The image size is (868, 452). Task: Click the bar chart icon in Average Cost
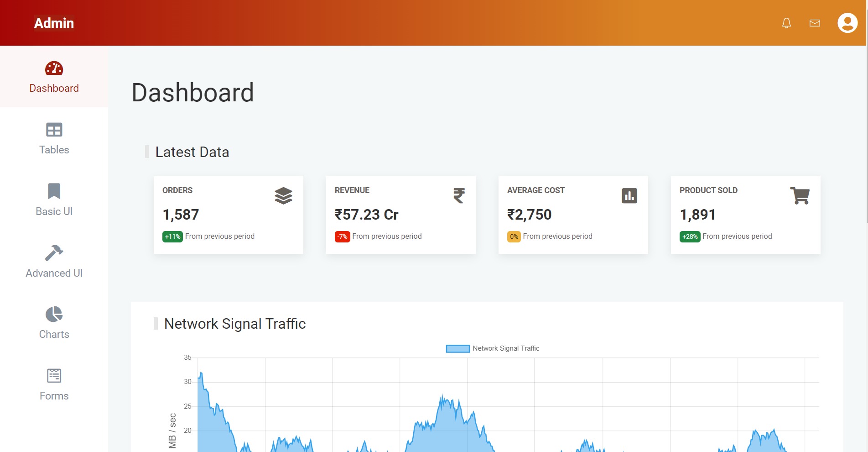tap(629, 196)
